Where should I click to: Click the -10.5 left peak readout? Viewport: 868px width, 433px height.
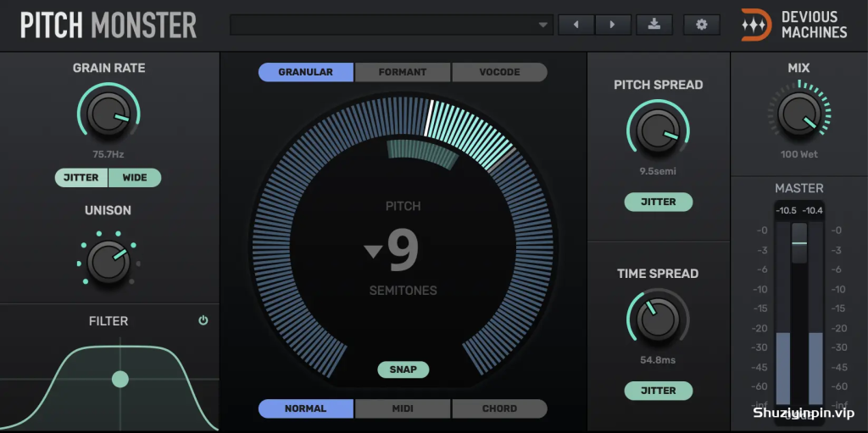(x=786, y=210)
